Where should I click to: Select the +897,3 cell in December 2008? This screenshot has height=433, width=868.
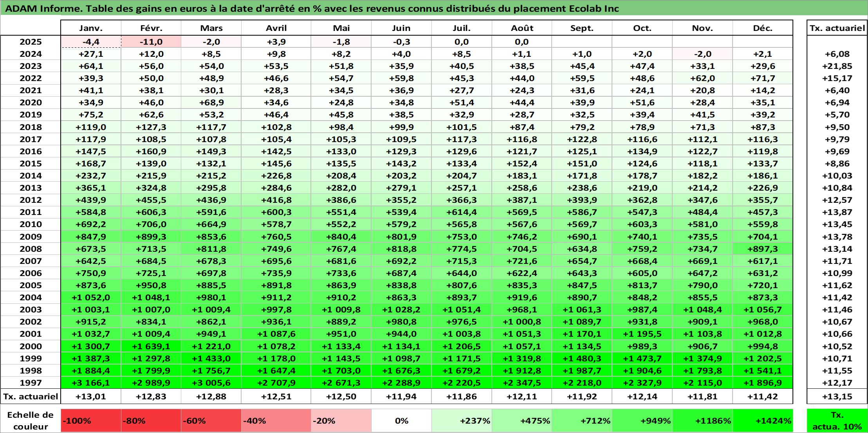pos(763,249)
